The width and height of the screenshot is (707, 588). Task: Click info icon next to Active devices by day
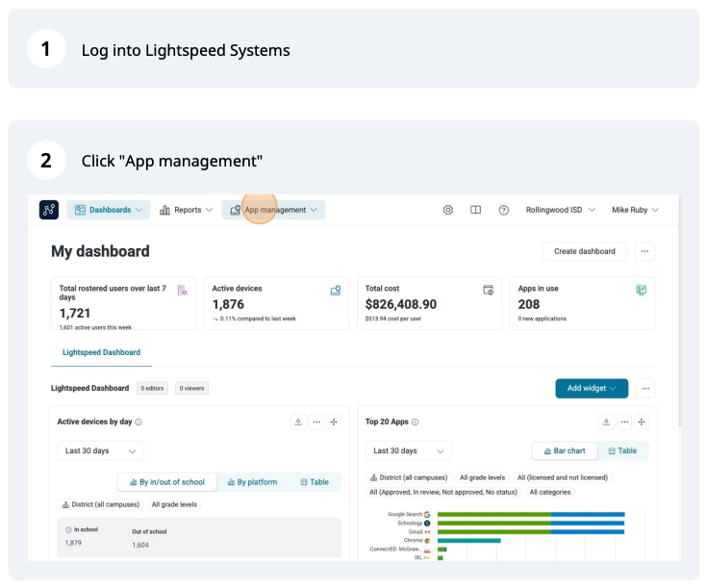pyautogui.click(x=139, y=422)
